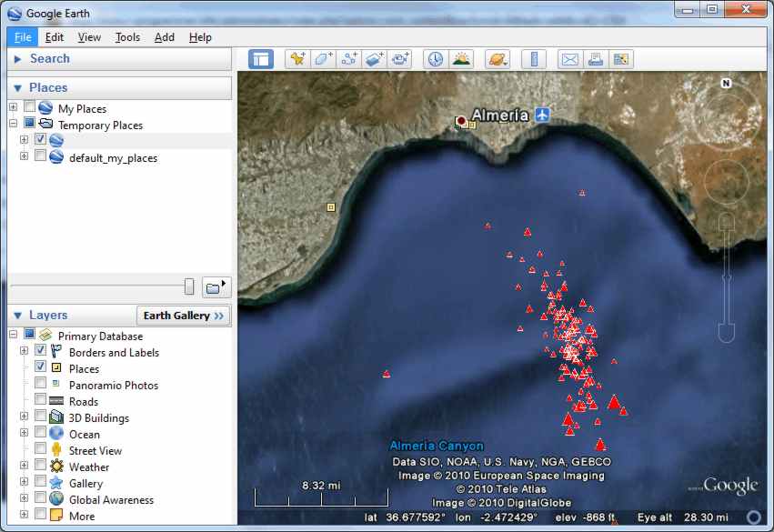Expand the Ocean layer node
Image resolution: width=774 pixels, height=532 pixels.
tap(24, 433)
